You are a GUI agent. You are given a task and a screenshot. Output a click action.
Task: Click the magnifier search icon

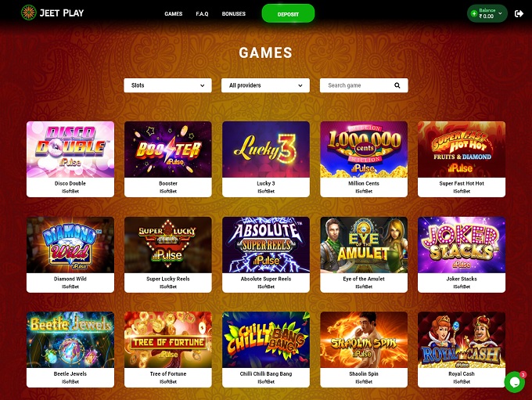click(397, 85)
